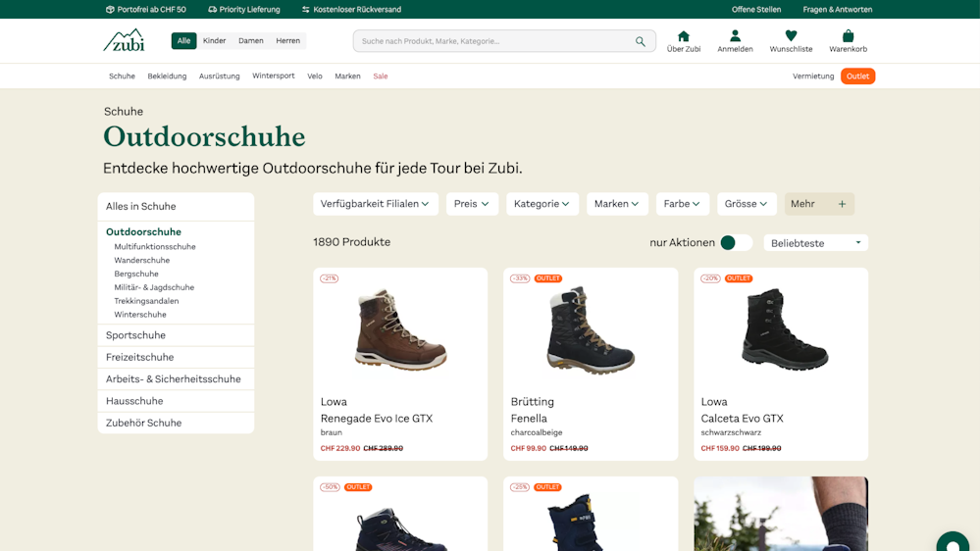Select Militär- & Jagdschuhe subcategory

[154, 287]
